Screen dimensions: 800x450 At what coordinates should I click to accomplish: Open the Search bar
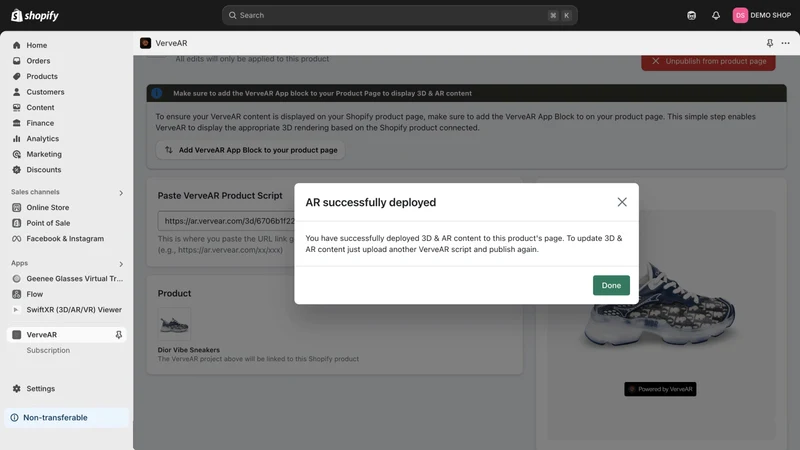(x=399, y=15)
